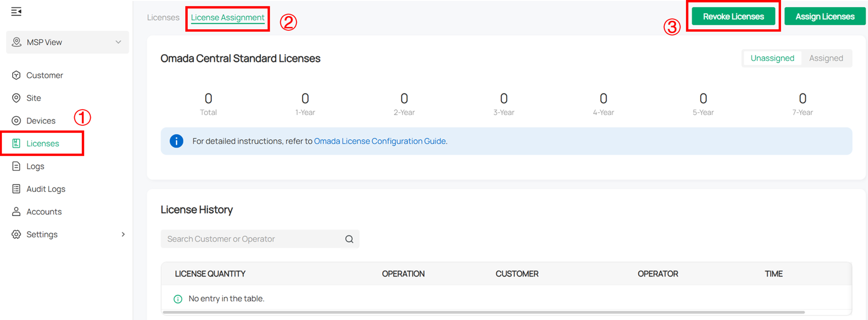Select the Licenses book icon
This screenshot has height=320, width=868.
coord(16,143)
